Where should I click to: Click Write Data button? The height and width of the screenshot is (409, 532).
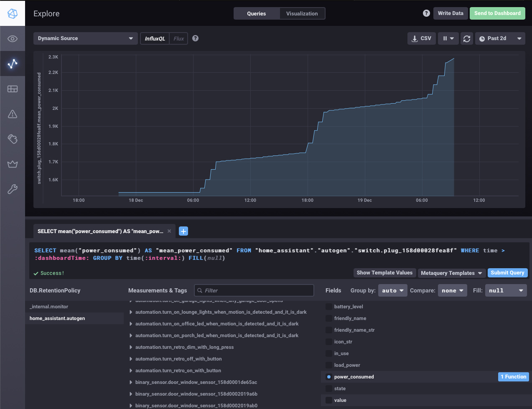point(451,13)
